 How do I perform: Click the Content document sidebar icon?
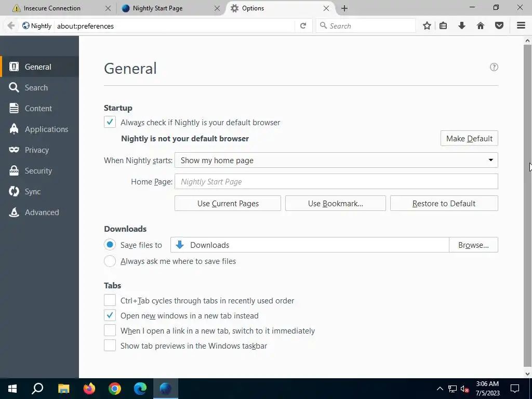point(14,108)
